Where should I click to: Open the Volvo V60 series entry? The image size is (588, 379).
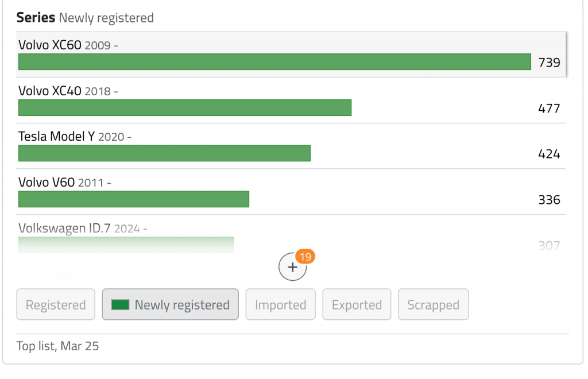tap(47, 183)
